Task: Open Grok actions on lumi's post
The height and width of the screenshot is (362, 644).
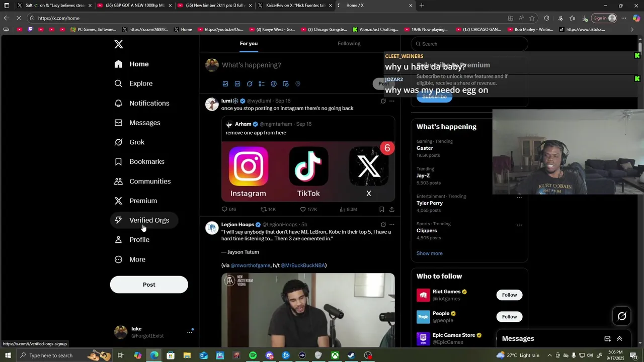Action: [x=383, y=101]
